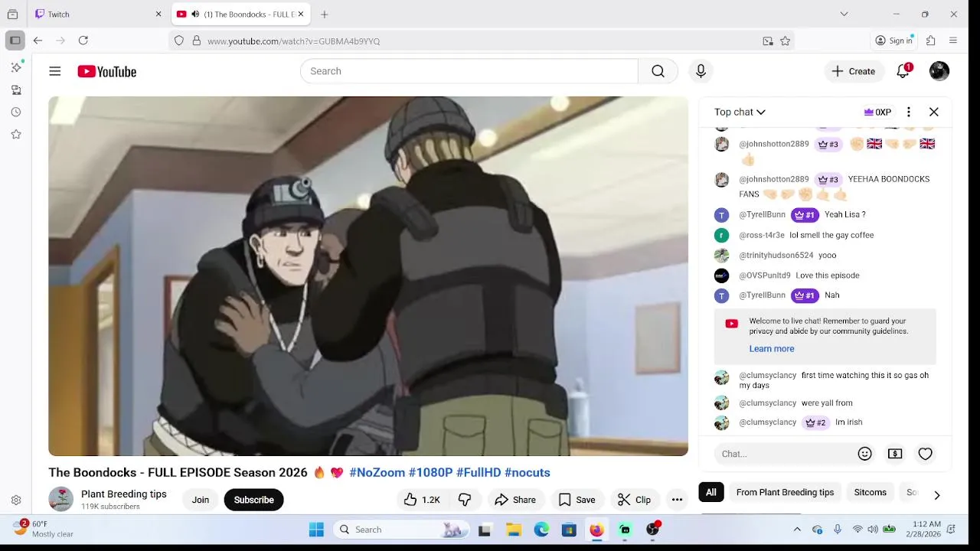Screen dimensions: 980x551
Task: Start voice search with microphone icon
Action: [701, 71]
